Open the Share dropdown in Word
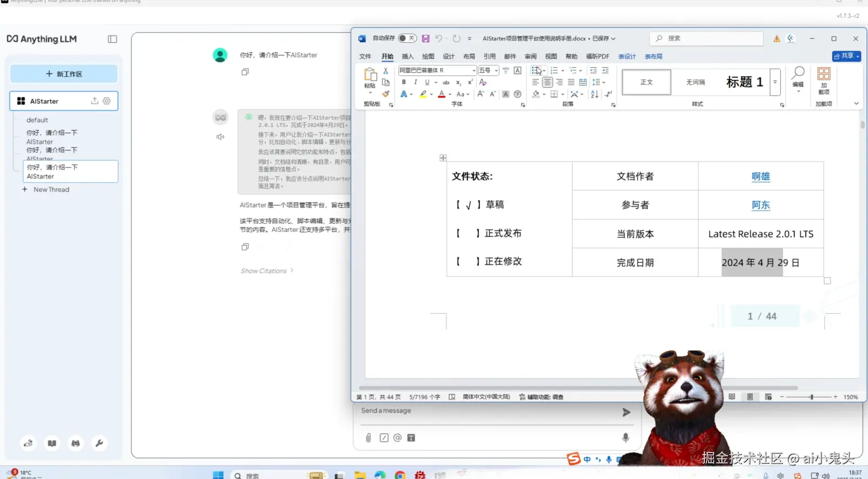Image resolution: width=868 pixels, height=479 pixels. [846, 56]
